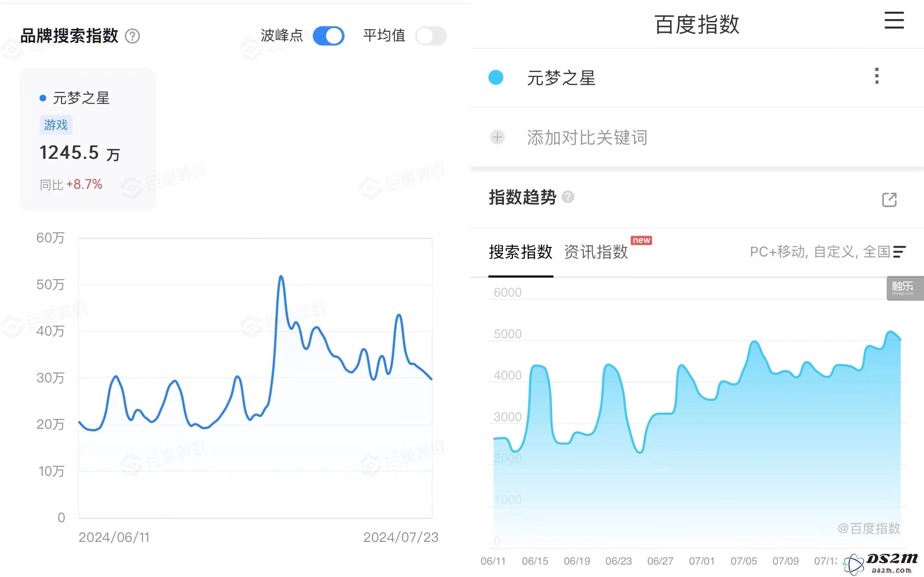This screenshot has width=924, height=577.
Task: Open help icon next to 指数趋势
Action: (x=568, y=197)
